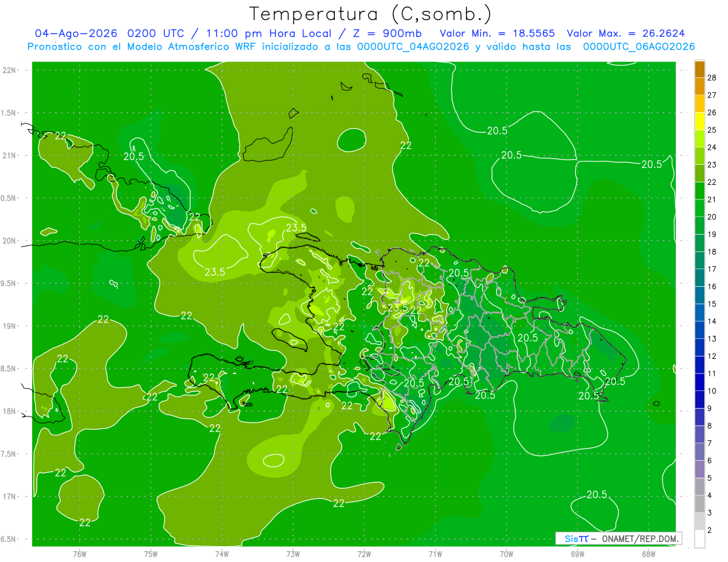Click the "Valor Max. = 26.2624" value

tap(626, 33)
